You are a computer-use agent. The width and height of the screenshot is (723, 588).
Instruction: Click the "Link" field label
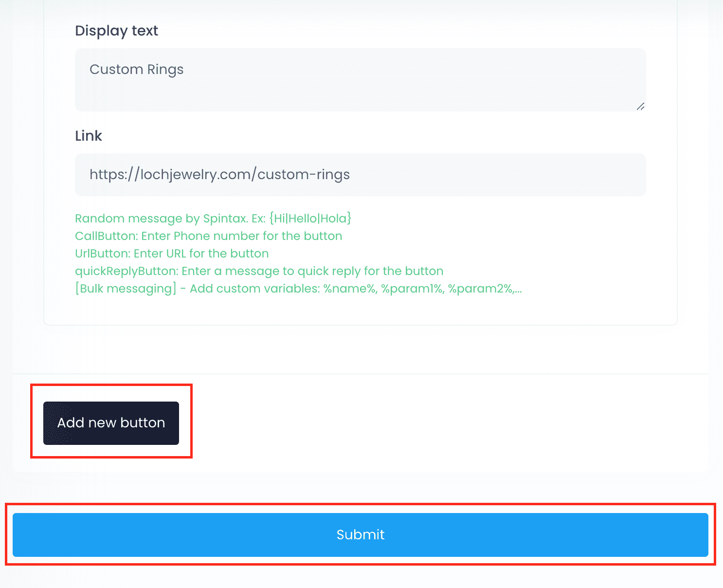click(x=89, y=136)
